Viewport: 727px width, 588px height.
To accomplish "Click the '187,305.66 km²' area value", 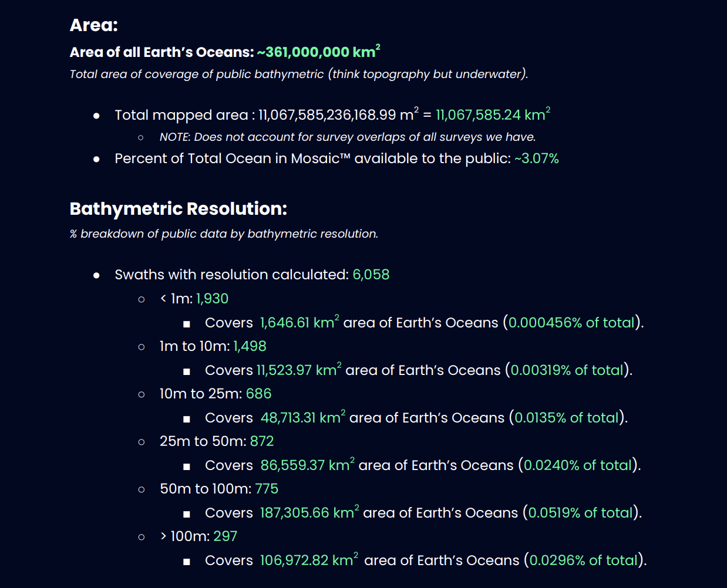I will pyautogui.click(x=309, y=512).
